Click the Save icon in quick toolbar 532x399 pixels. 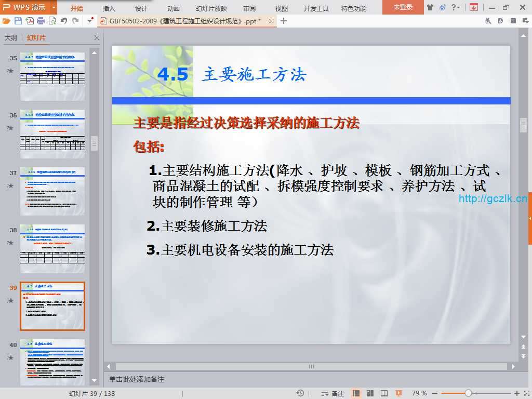point(18,21)
